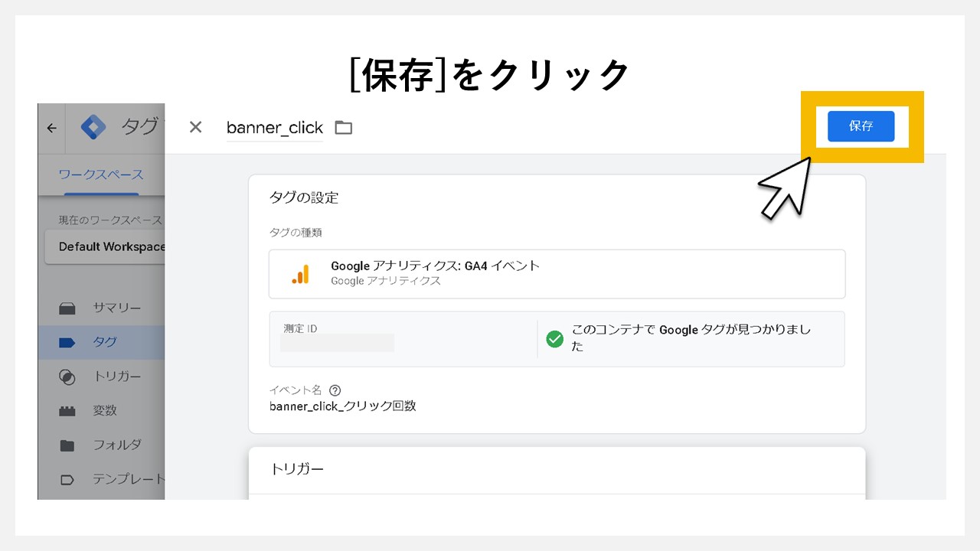Click the back arrow in the header

point(51,128)
